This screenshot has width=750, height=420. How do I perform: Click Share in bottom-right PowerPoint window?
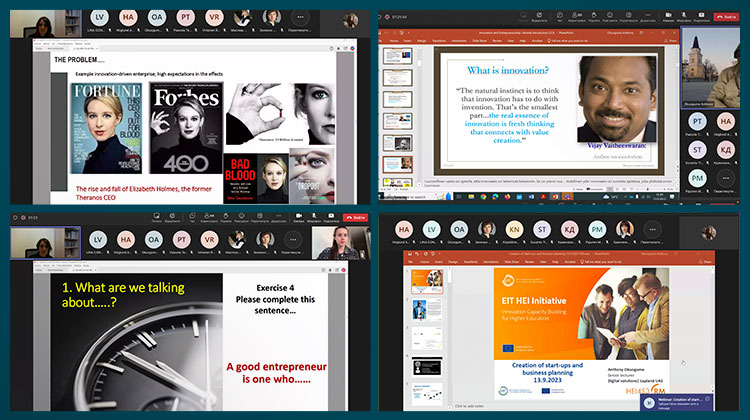tap(706, 262)
